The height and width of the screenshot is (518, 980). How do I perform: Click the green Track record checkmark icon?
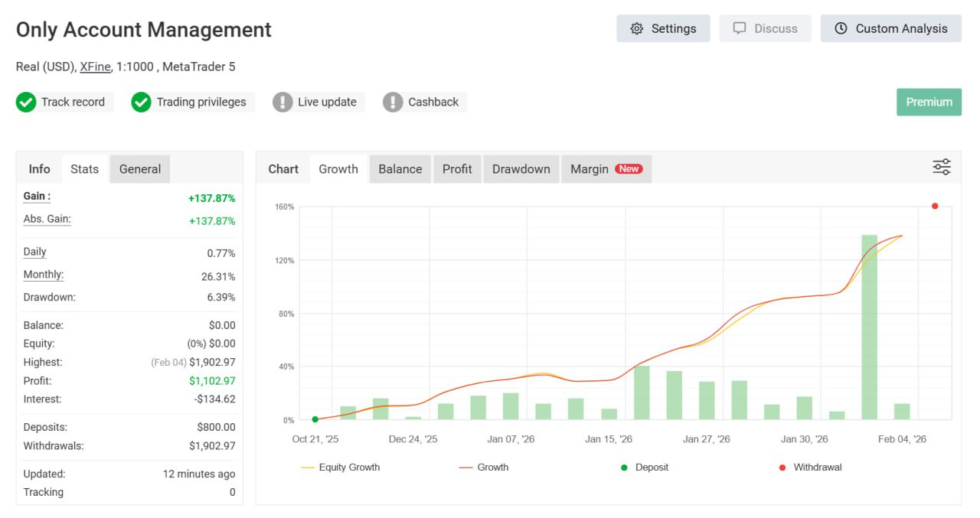[x=26, y=102]
